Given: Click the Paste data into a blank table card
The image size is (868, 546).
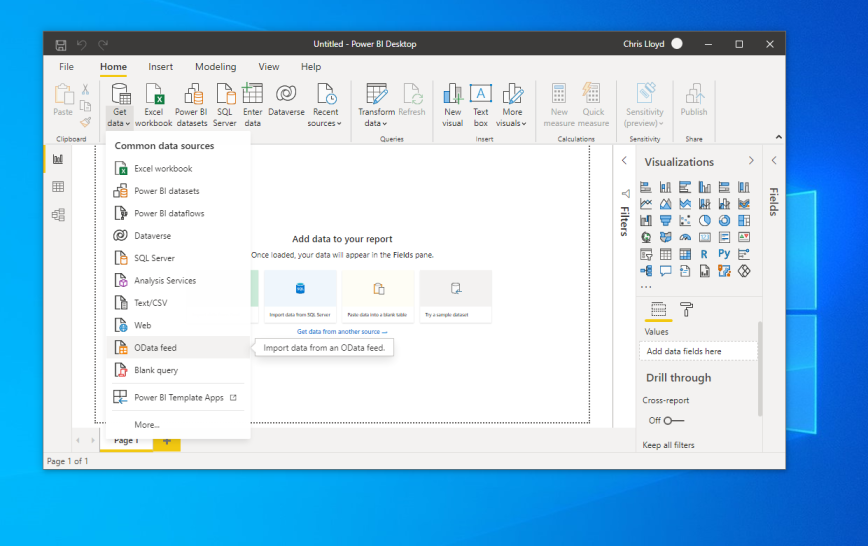Looking at the screenshot, I should point(378,296).
